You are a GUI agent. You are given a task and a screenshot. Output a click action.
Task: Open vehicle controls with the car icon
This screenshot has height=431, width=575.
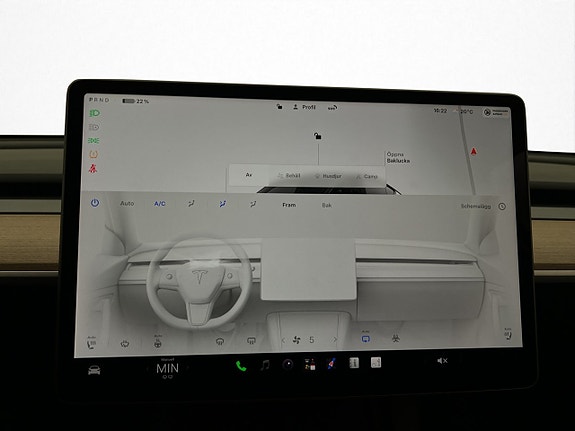pyautogui.click(x=94, y=370)
